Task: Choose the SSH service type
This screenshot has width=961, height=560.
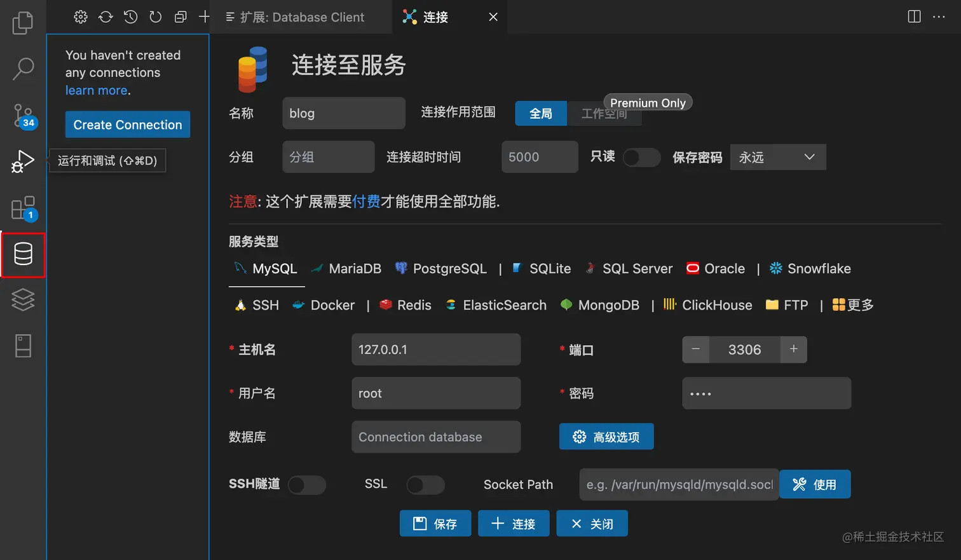Action: (257, 305)
